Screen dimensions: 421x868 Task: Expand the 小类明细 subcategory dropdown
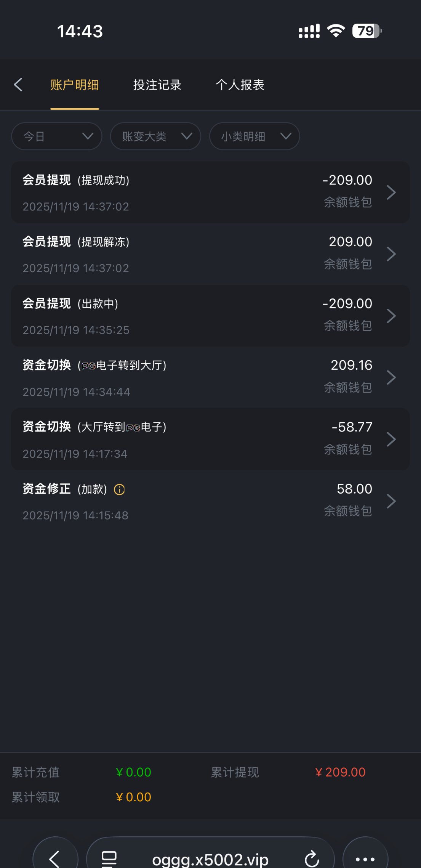click(x=255, y=136)
